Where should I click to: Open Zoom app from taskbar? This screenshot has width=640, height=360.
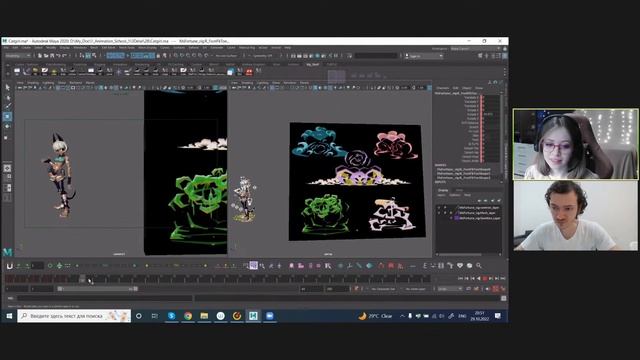[270, 316]
